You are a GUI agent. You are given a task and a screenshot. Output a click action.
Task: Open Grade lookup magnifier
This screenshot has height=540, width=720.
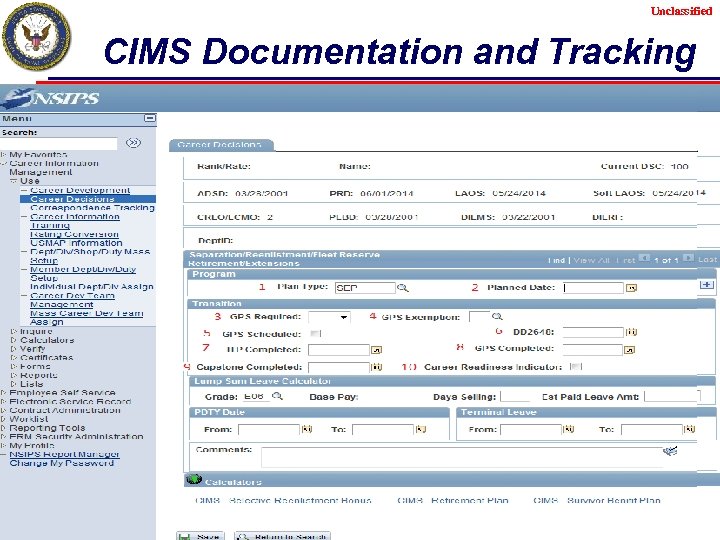[x=277, y=396]
